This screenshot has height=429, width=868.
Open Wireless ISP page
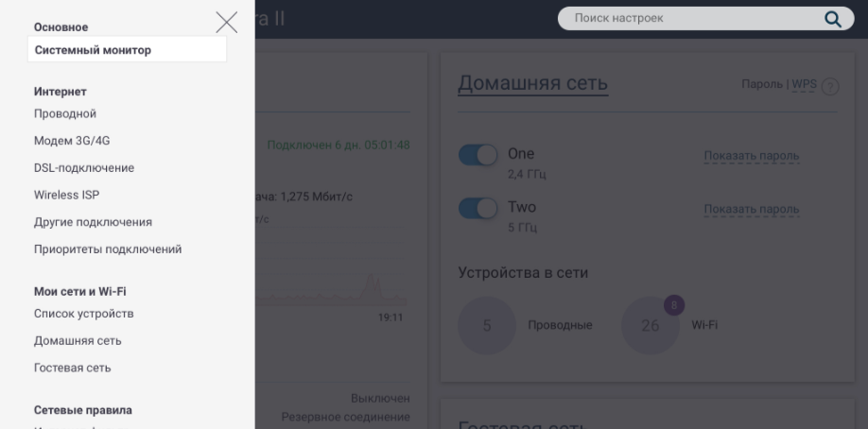tap(67, 195)
